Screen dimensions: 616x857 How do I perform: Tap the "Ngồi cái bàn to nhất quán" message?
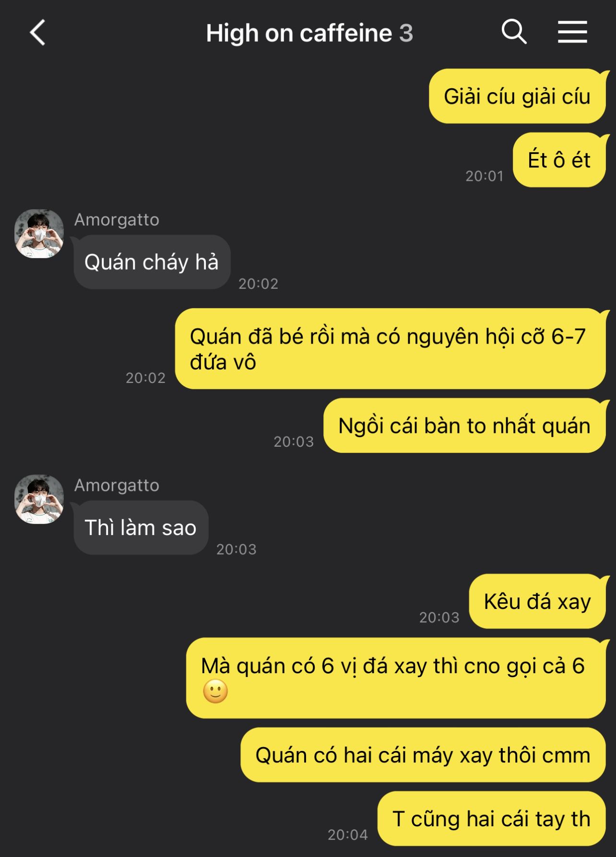(x=464, y=425)
